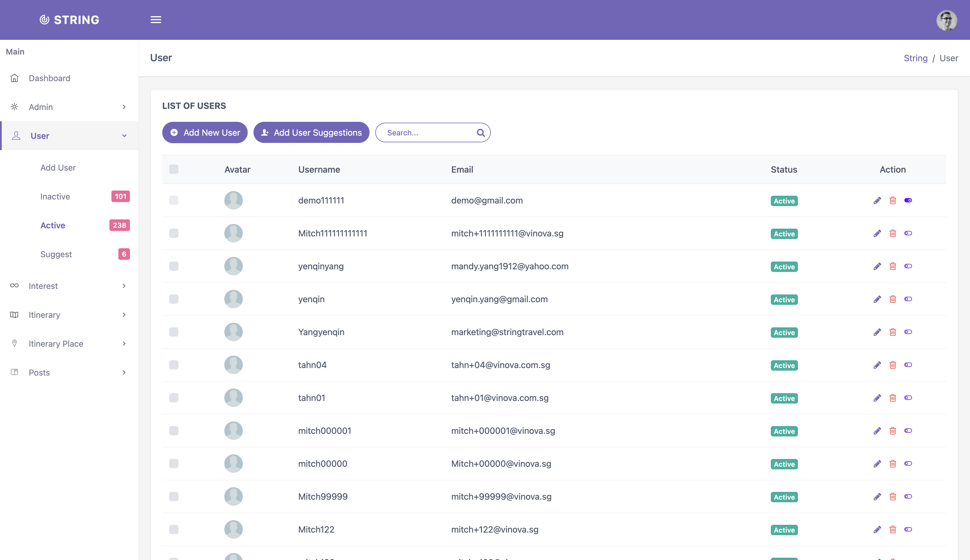Click trash icon for mitch000001 row
The height and width of the screenshot is (560, 970).
click(x=893, y=431)
